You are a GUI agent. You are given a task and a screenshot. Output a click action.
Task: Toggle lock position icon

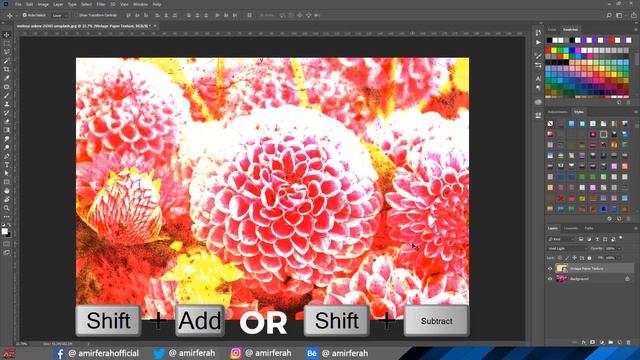[574, 258]
